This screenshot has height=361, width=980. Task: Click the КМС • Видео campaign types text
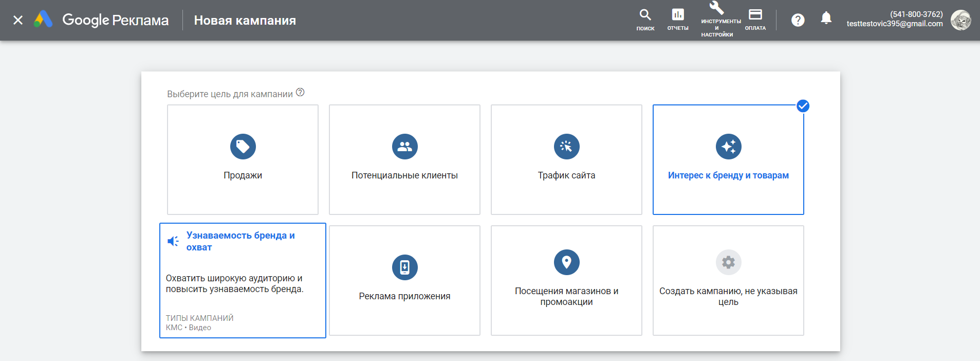[x=189, y=328]
